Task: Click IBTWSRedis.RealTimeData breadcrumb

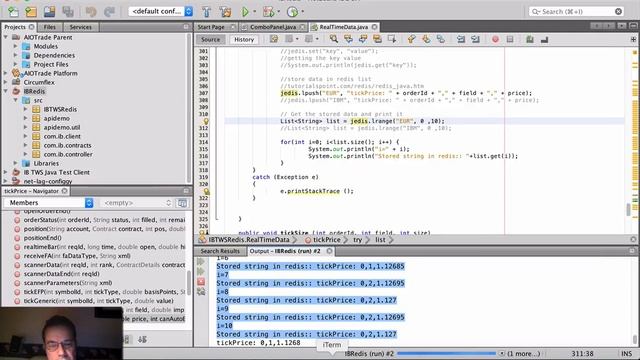Action: (x=249, y=240)
